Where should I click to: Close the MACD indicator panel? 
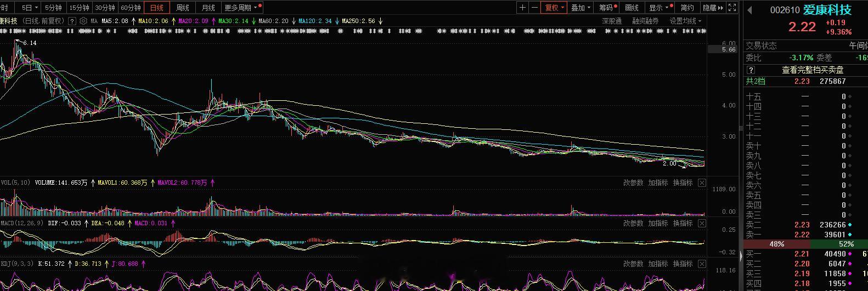pos(702,224)
